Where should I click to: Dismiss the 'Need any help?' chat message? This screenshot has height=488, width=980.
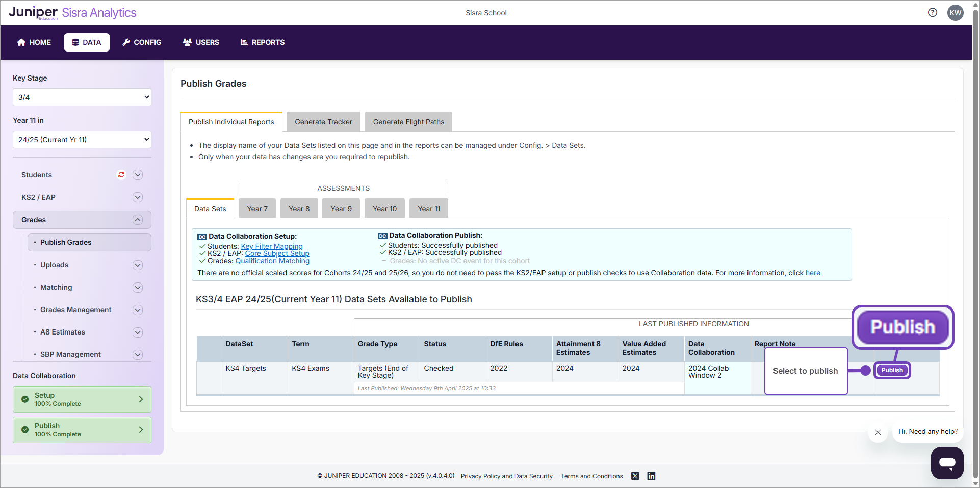pos(878,432)
